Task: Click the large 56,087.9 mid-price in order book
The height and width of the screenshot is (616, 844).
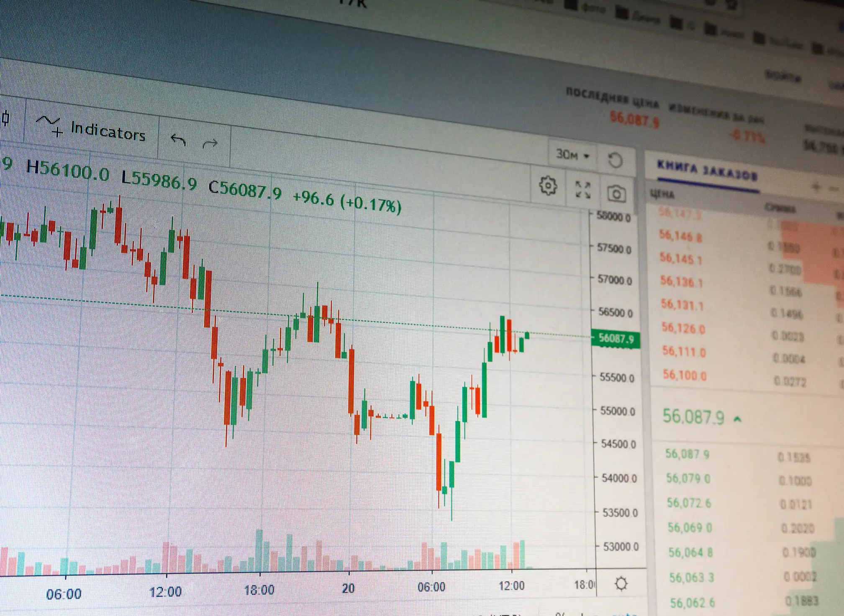Action: [693, 417]
